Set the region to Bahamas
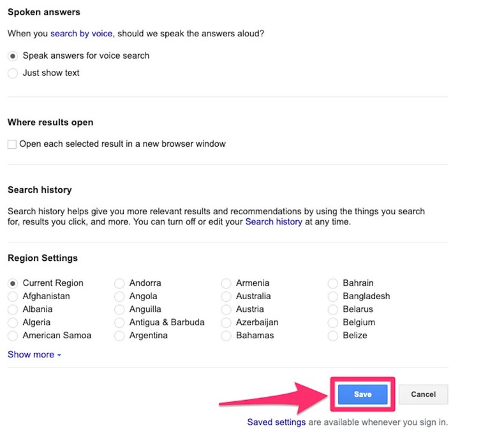The image size is (504, 430). [226, 336]
